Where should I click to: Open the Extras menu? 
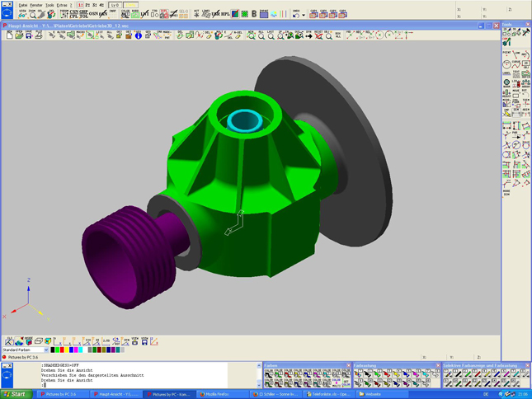point(62,5)
